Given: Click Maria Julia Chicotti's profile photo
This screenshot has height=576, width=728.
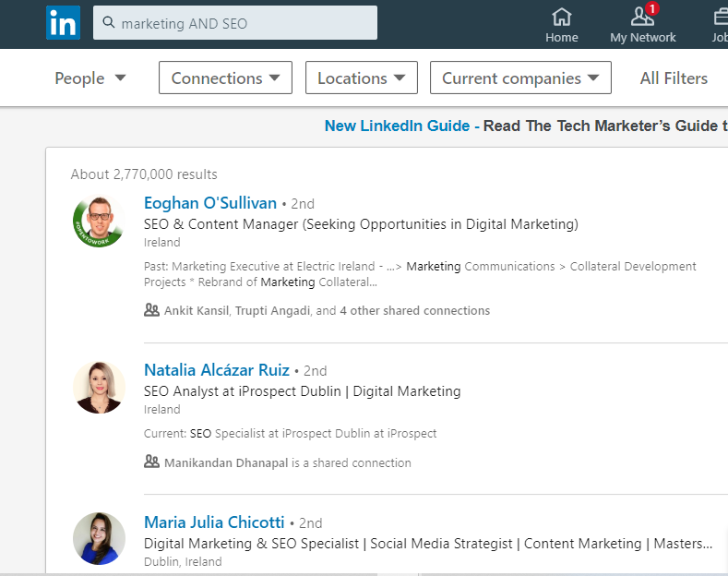Looking at the screenshot, I should pyautogui.click(x=99, y=538).
